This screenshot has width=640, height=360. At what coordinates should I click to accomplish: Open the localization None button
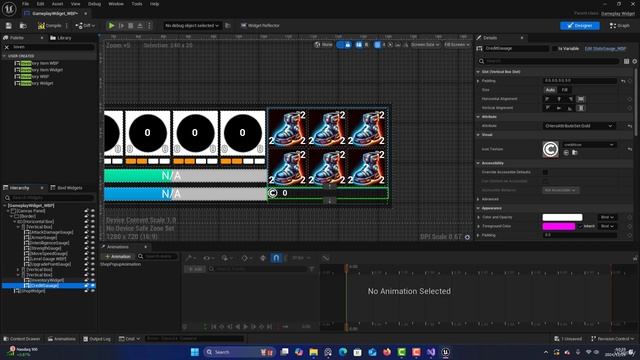click(x=323, y=45)
